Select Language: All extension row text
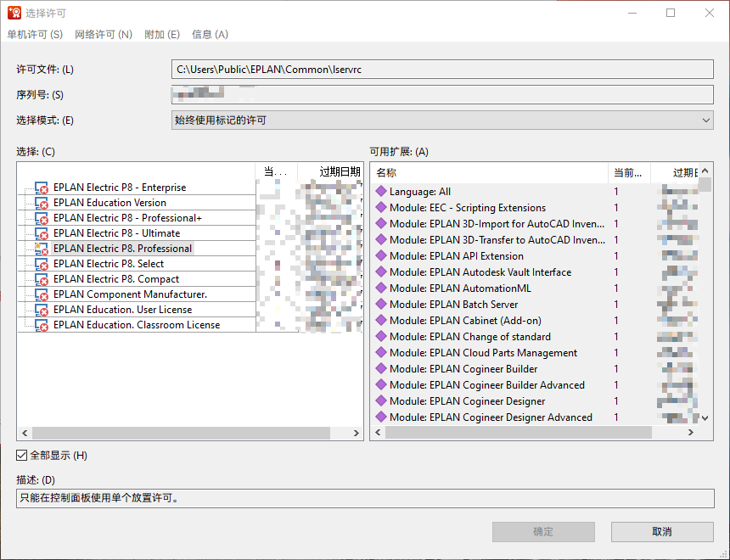 [x=420, y=191]
